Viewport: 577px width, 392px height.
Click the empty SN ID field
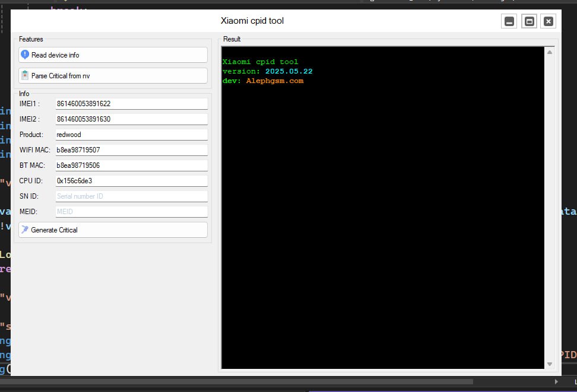coord(131,196)
